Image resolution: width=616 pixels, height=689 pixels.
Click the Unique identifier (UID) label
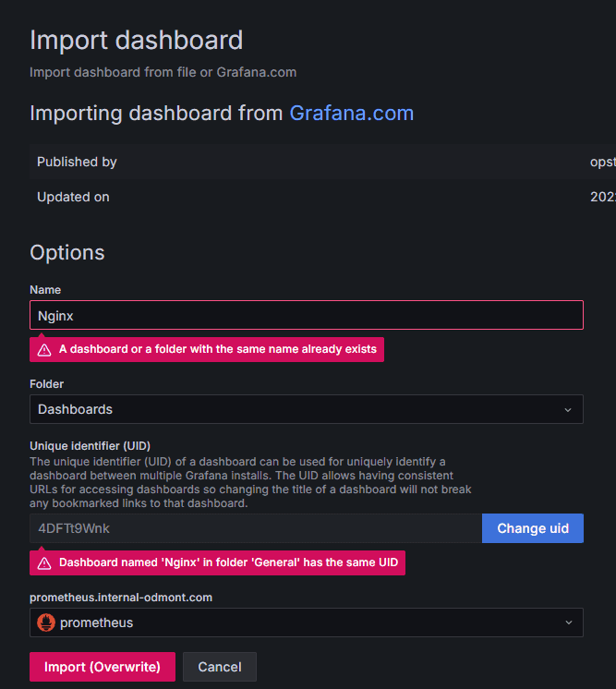click(91, 445)
